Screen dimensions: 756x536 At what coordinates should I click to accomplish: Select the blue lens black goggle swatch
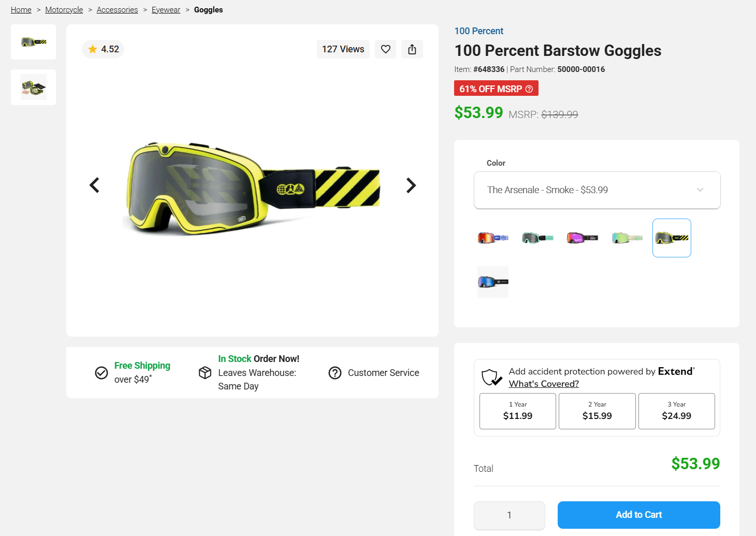[493, 282]
